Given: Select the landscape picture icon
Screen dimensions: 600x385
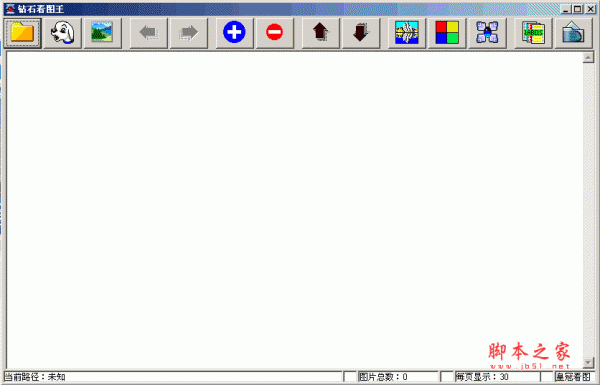Looking at the screenshot, I should (x=103, y=33).
